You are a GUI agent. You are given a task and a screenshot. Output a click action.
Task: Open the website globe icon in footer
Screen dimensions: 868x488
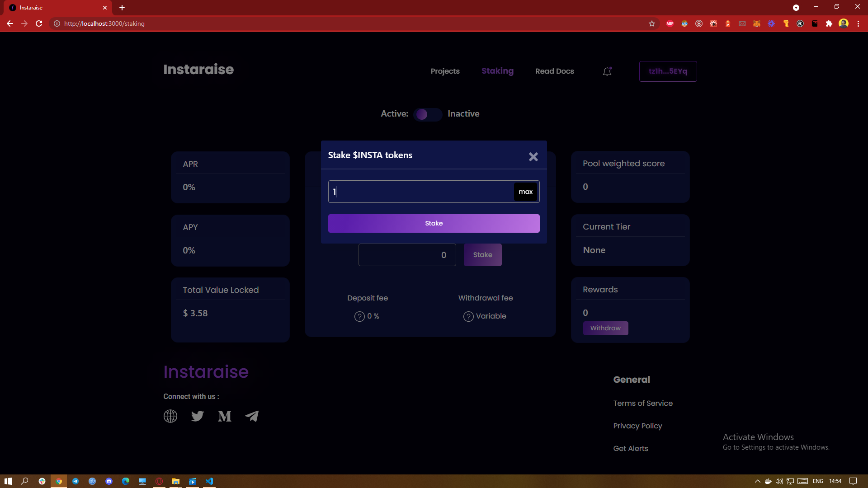(x=170, y=416)
